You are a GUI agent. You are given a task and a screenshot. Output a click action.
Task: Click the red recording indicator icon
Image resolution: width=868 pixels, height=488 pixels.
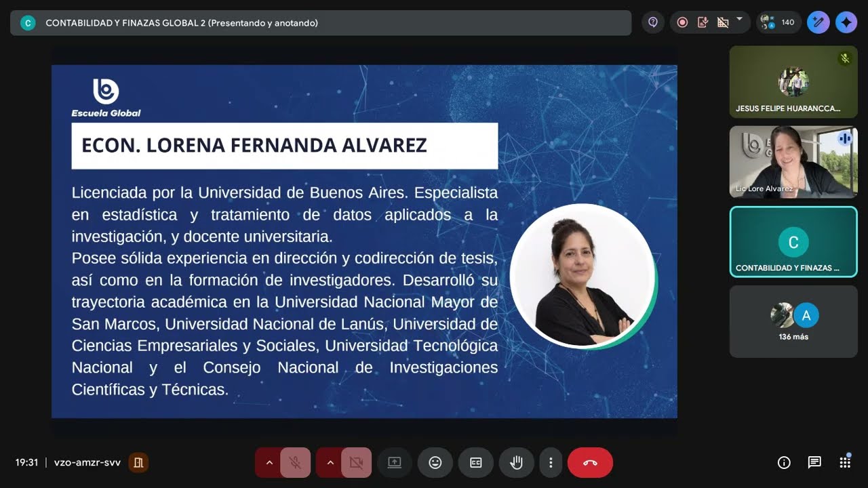click(x=683, y=22)
